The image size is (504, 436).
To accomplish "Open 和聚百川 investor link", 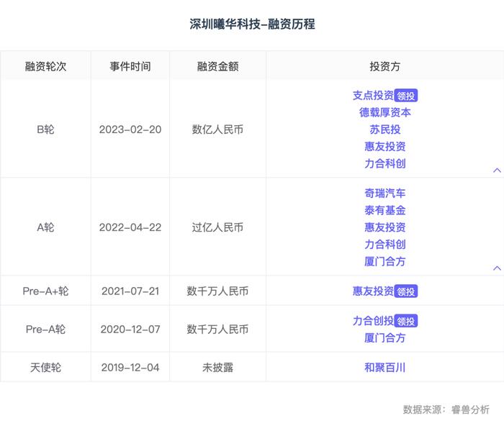I will click(385, 367).
